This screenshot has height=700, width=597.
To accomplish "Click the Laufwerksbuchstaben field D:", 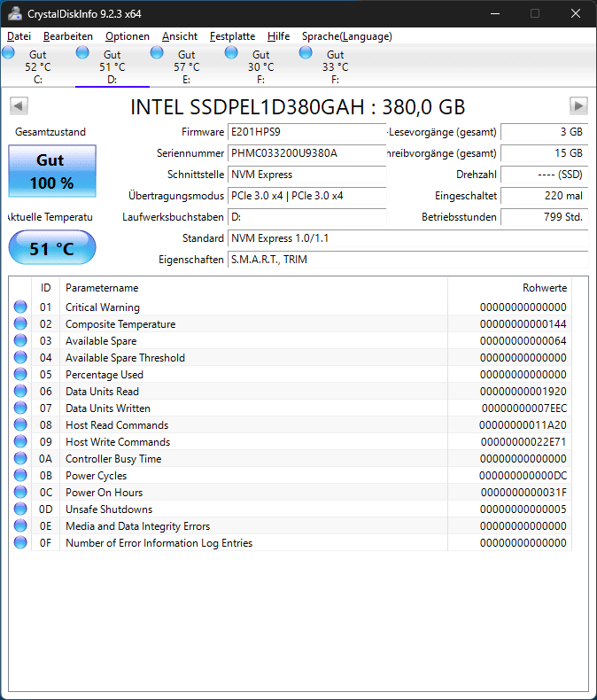I will pos(307,217).
